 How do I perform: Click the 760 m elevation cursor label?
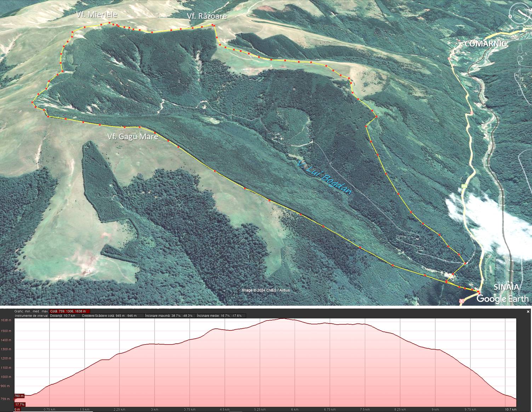pyautogui.click(x=19, y=396)
